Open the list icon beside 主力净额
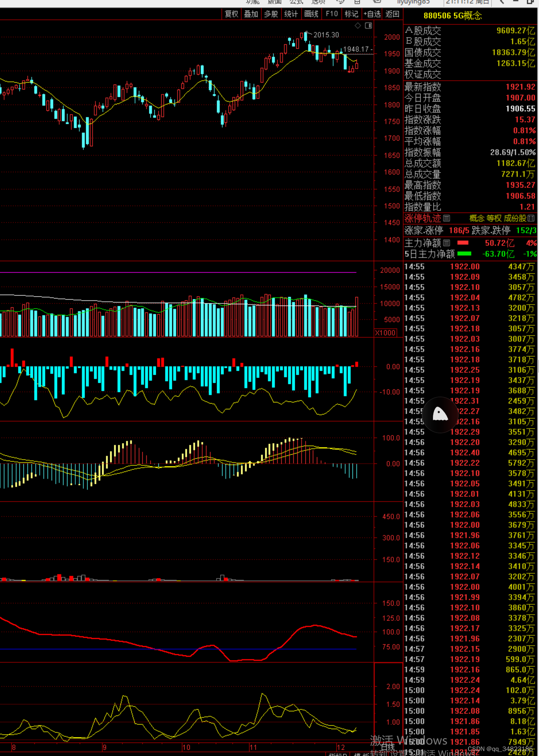The height and width of the screenshot is (756, 539). tap(447, 243)
